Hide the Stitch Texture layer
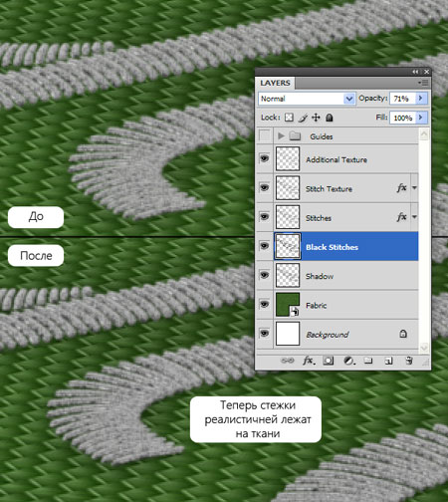Viewport: 448px width, 502px height. (x=264, y=188)
